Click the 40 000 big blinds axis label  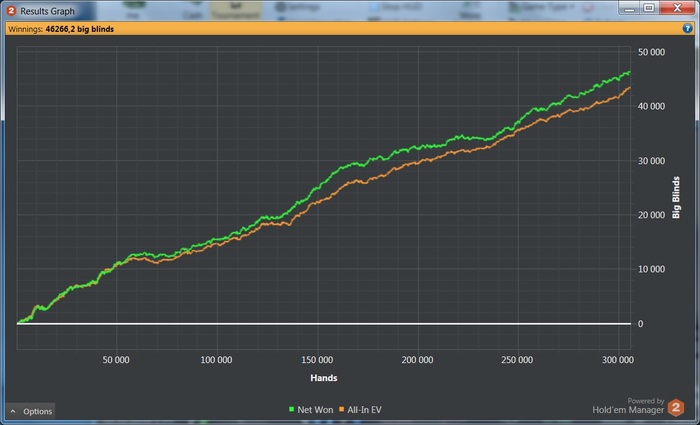click(651, 106)
